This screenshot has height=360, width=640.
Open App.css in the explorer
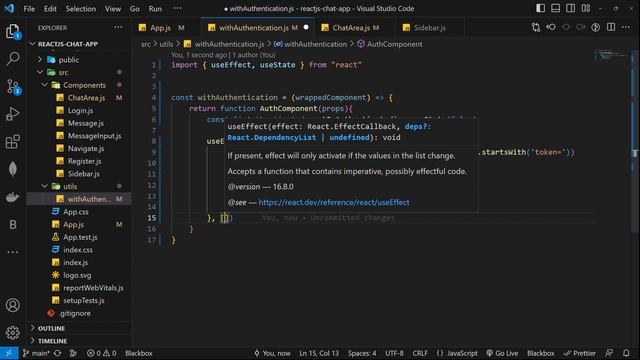pyautogui.click(x=76, y=211)
